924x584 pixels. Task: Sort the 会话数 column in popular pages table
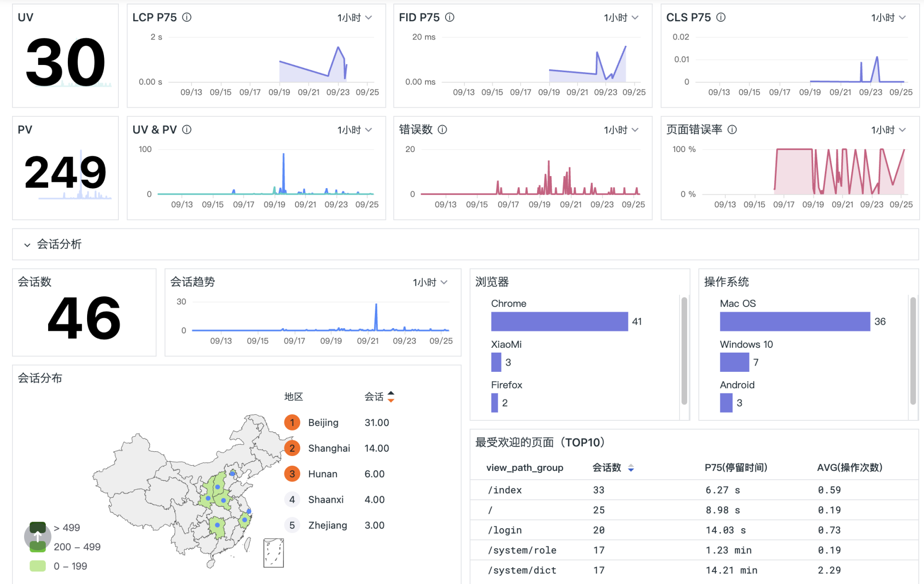click(630, 467)
